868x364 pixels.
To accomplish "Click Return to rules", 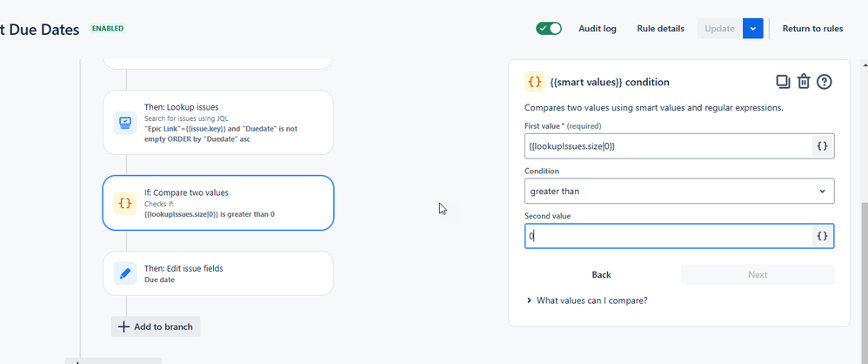I will point(812,29).
